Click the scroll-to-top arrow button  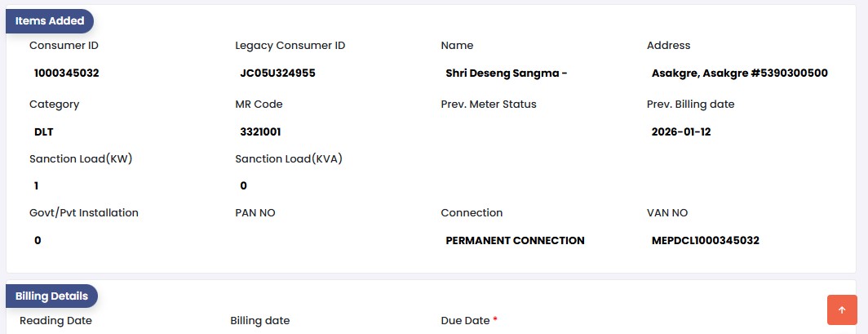click(842, 310)
